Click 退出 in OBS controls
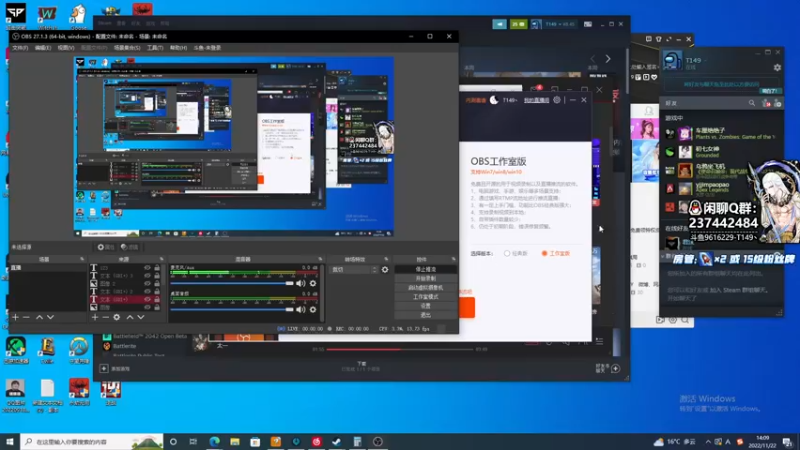The width and height of the screenshot is (800, 450). coord(426,315)
